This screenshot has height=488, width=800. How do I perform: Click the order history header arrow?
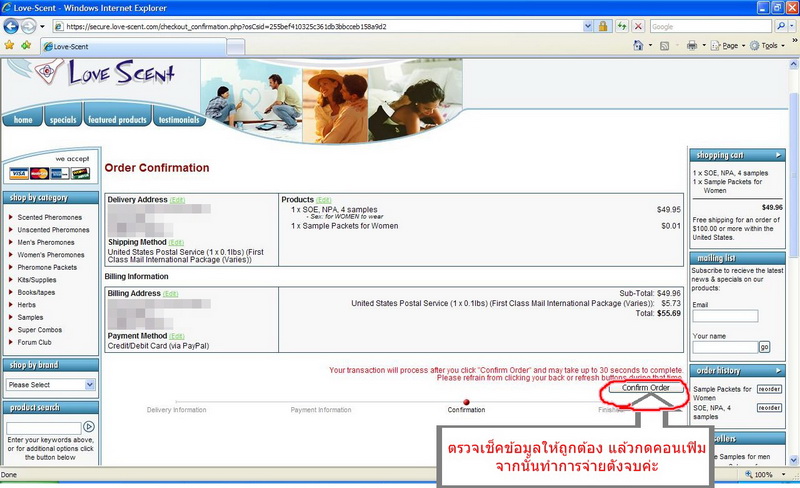click(x=779, y=371)
